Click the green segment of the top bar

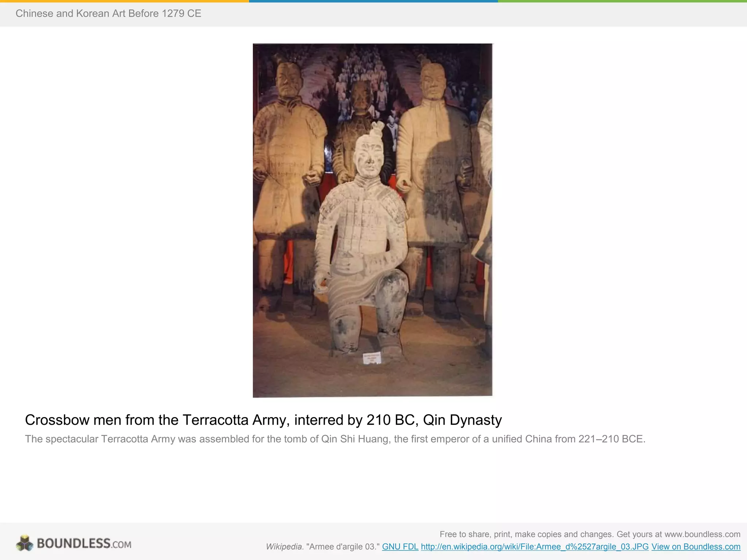coord(622,1)
